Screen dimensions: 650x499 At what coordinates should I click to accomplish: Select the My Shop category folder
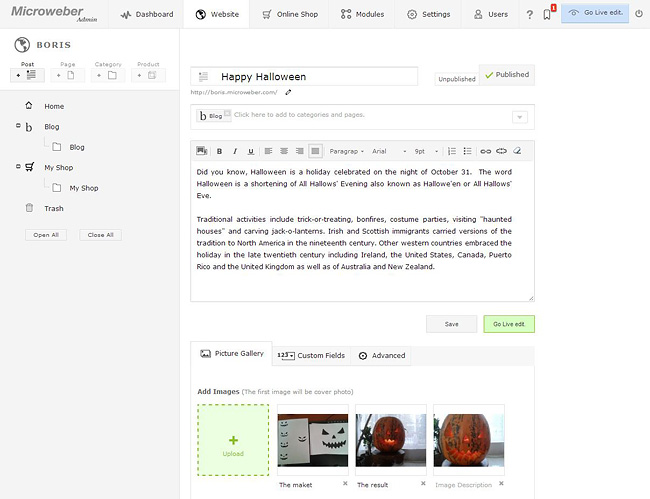[x=84, y=188]
